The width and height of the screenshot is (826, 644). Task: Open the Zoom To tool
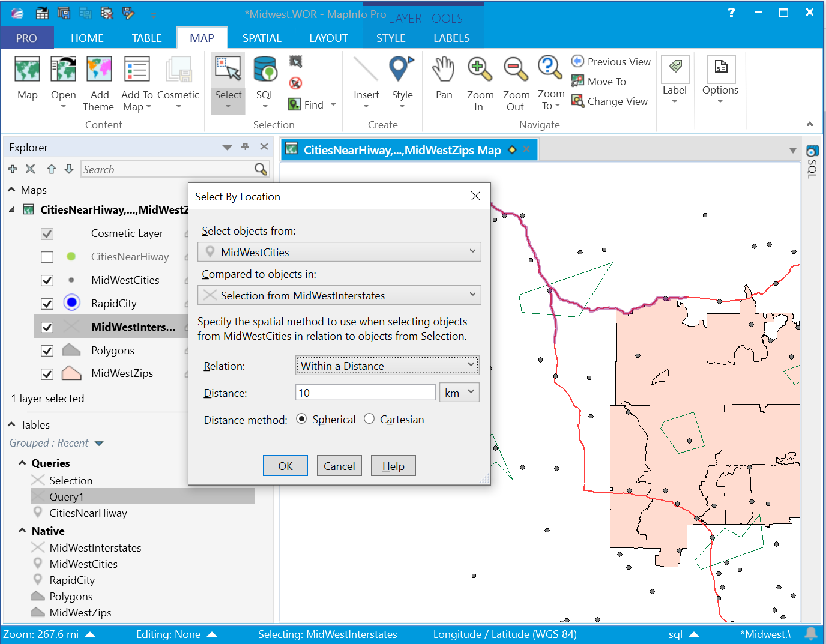click(x=550, y=68)
